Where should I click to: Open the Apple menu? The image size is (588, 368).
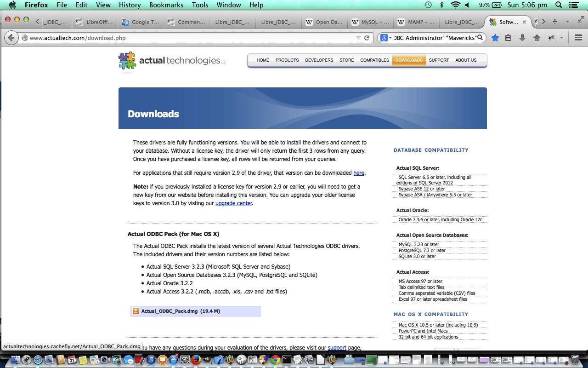[x=12, y=5]
